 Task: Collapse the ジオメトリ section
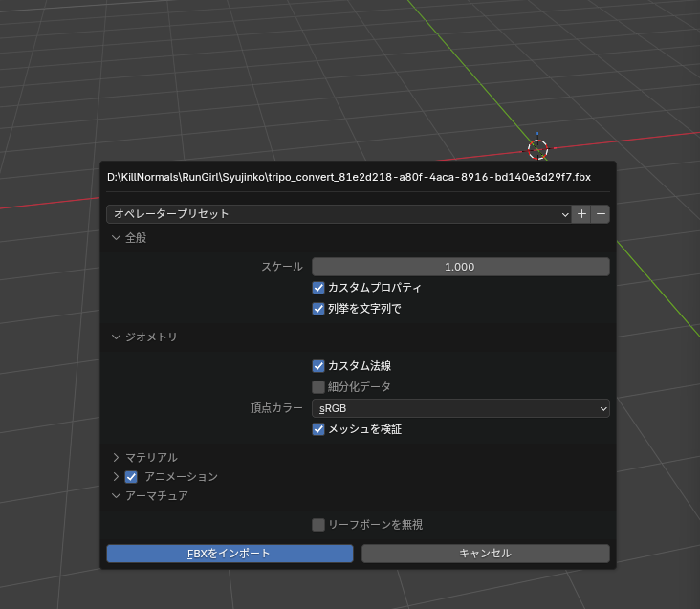coord(117,337)
